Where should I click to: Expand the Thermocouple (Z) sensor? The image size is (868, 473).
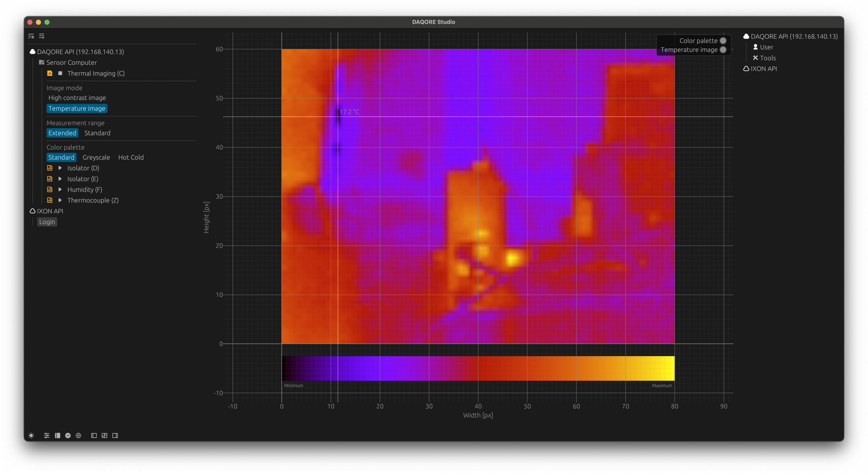(x=60, y=200)
